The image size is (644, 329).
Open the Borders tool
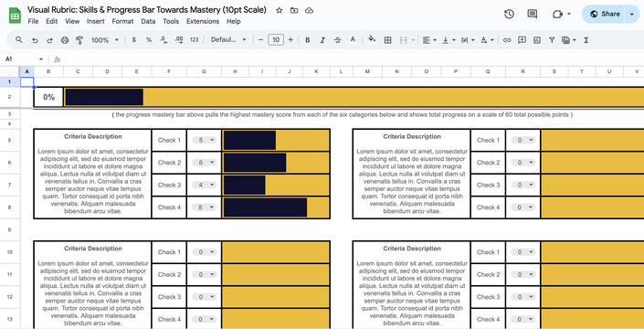click(x=387, y=40)
